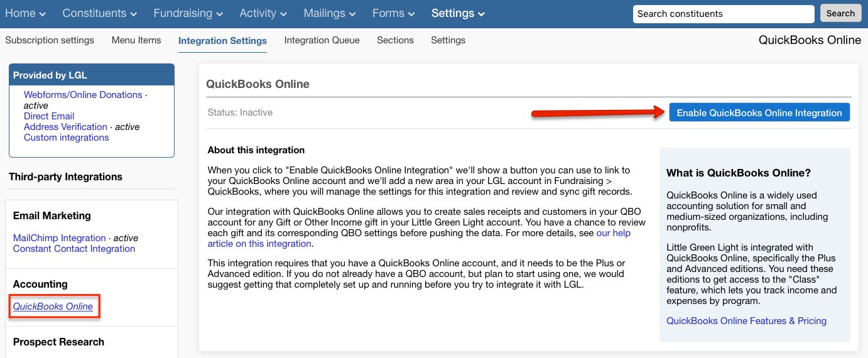Open Constant Contact Integration link
This screenshot has width=868, height=358.
[74, 249]
